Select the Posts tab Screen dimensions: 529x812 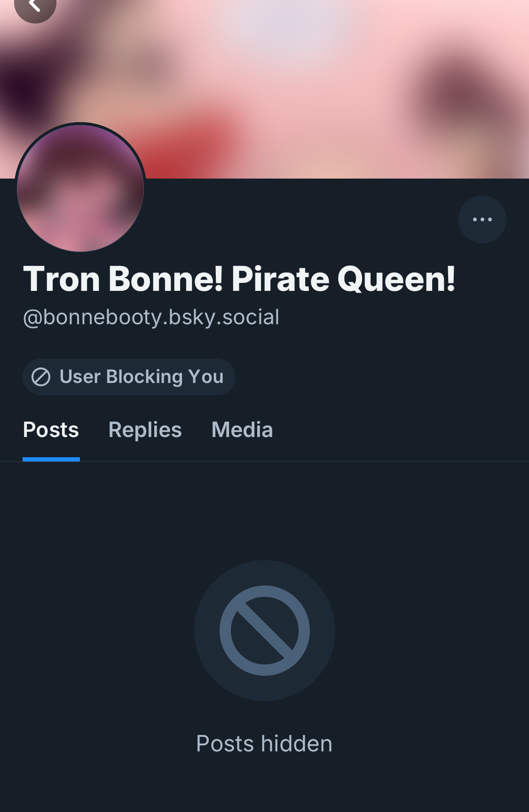[x=51, y=430]
